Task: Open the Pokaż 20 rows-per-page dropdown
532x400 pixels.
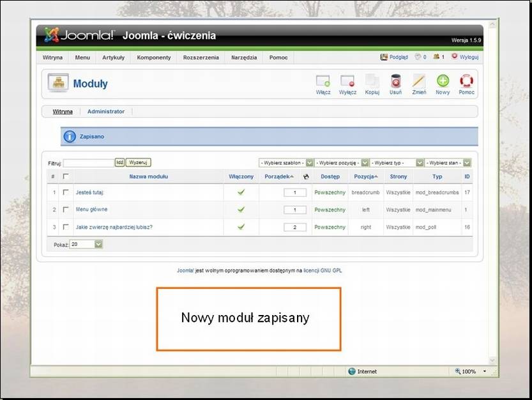Action: coord(86,244)
